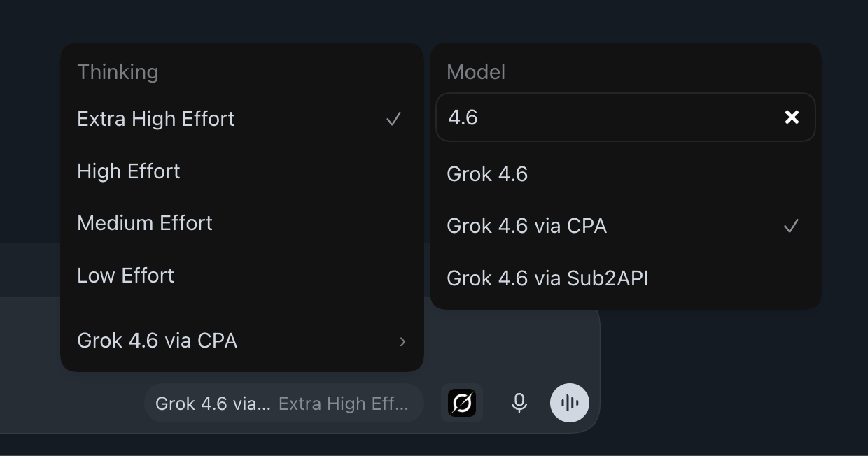This screenshot has width=868, height=456.
Task: Choose High Effort thinking level
Action: [x=242, y=171]
